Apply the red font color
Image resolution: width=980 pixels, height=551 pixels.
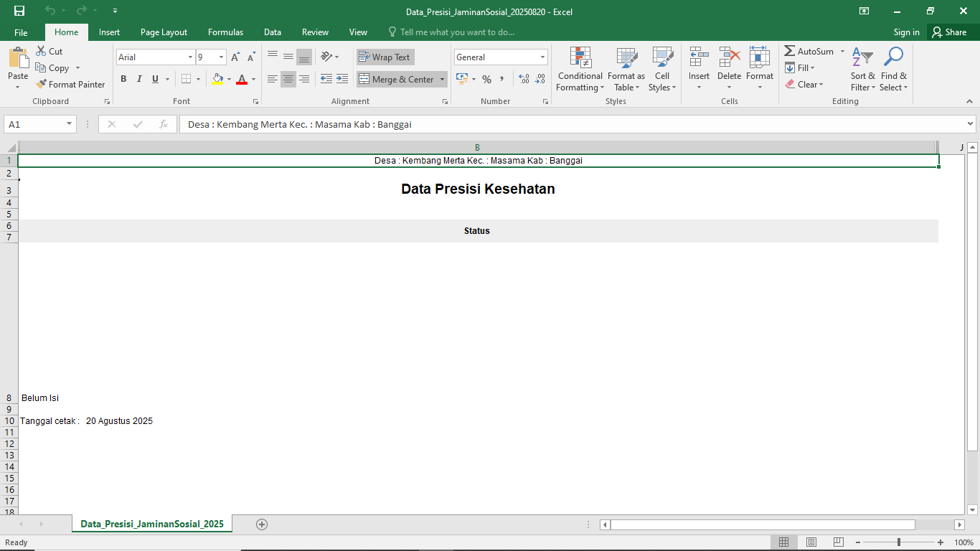point(242,79)
